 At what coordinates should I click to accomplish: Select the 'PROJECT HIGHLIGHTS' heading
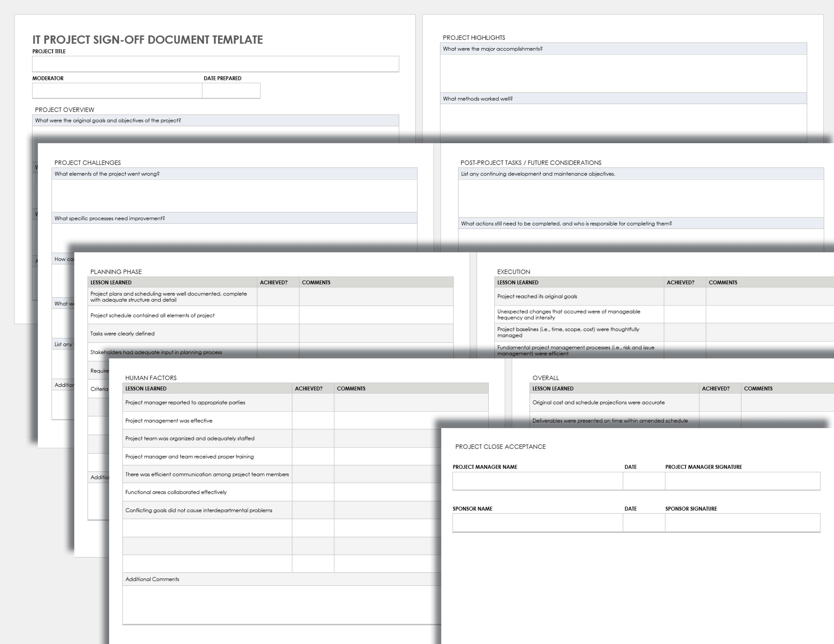coord(474,38)
